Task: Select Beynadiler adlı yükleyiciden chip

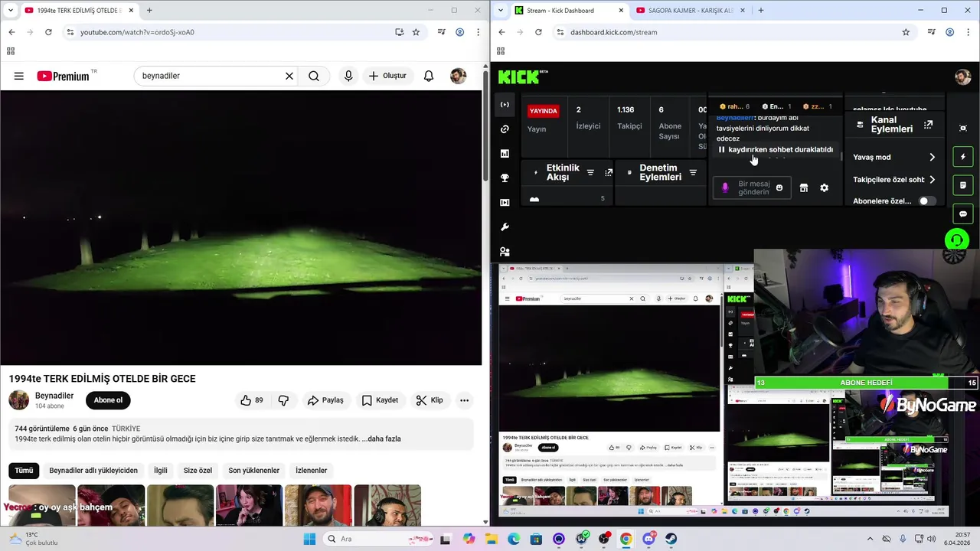Action: [x=93, y=471]
